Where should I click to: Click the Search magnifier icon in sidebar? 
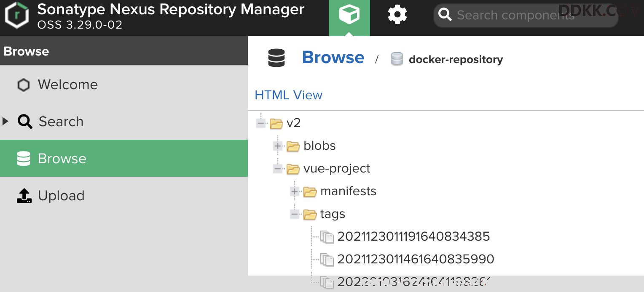point(25,122)
